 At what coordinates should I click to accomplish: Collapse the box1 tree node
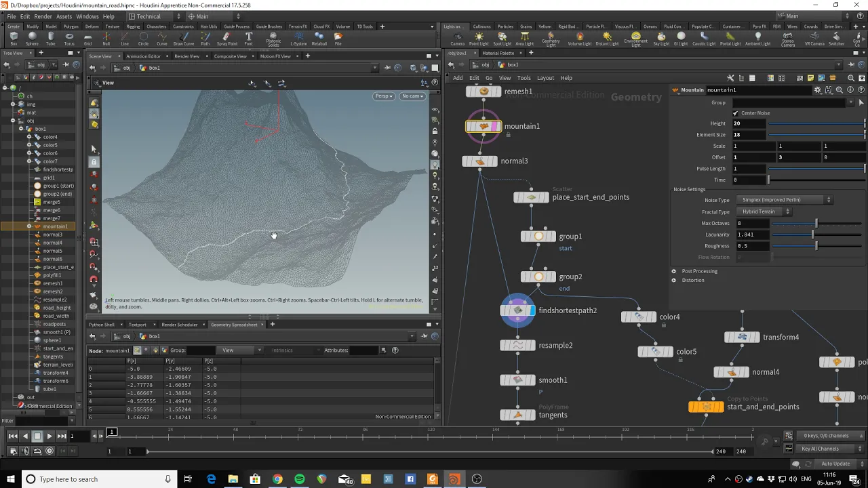tap(21, 129)
